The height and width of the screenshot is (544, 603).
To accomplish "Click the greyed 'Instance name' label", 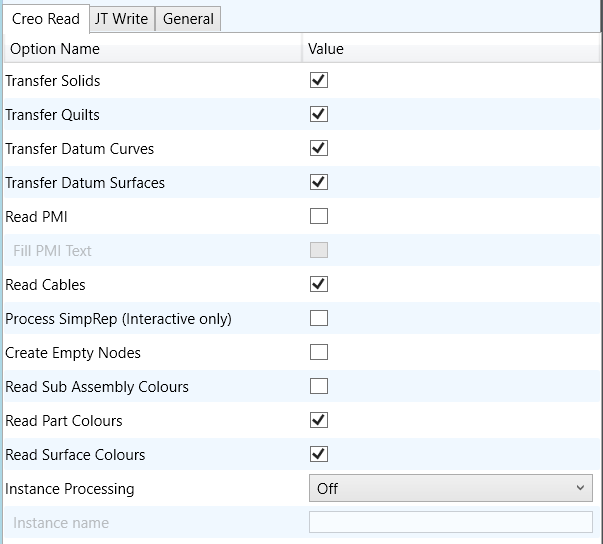I will point(61,523).
